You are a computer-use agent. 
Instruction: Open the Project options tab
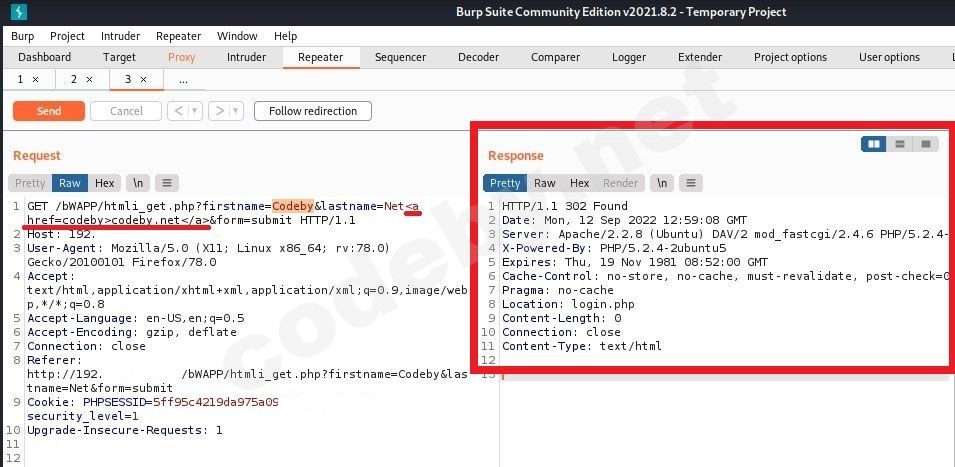click(x=790, y=57)
